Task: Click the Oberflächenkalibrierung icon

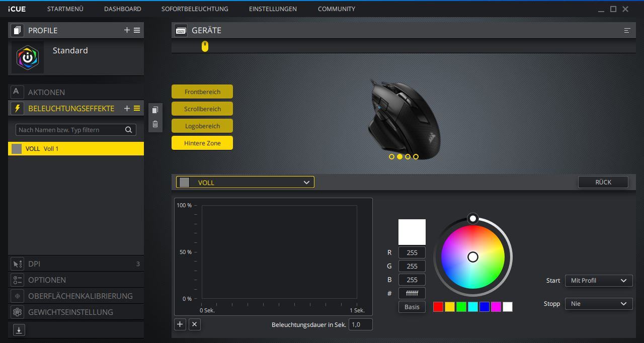Action: point(17,296)
